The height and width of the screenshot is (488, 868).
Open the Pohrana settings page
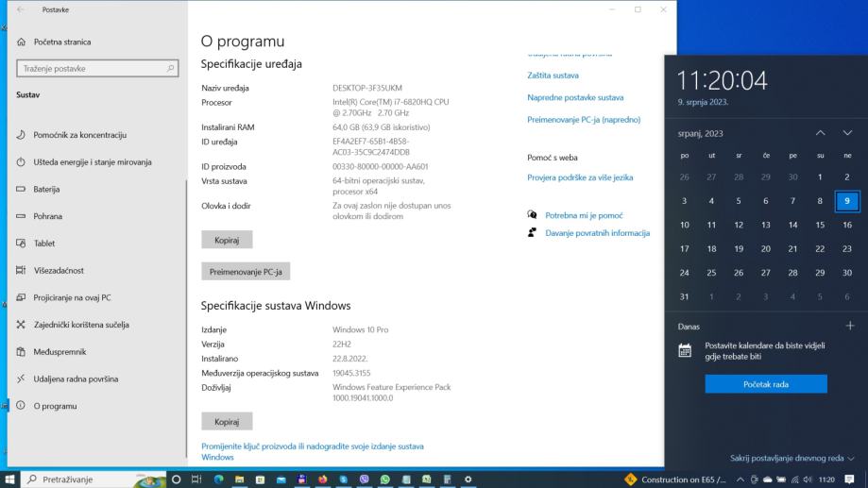(x=47, y=216)
